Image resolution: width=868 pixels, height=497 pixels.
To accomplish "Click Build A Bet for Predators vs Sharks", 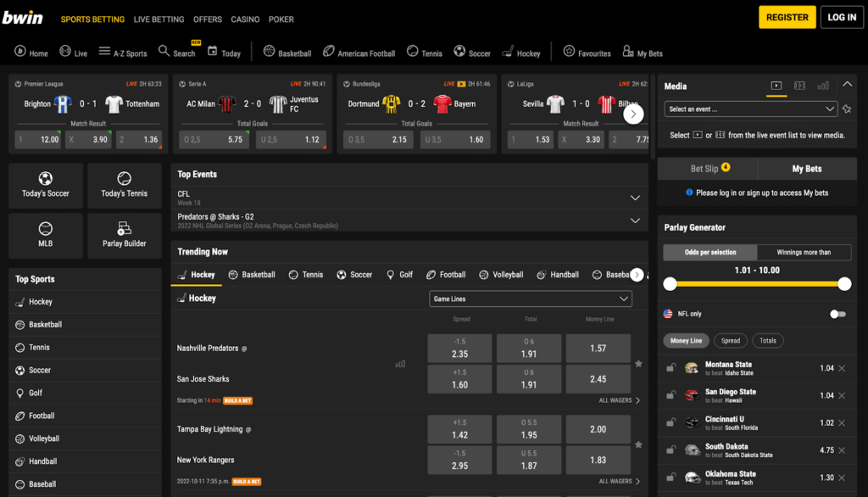I will click(237, 400).
